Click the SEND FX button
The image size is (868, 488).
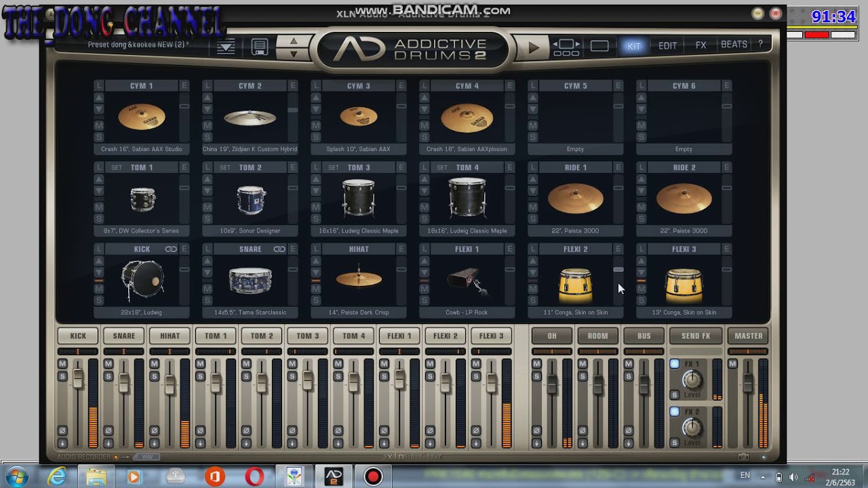(x=696, y=335)
